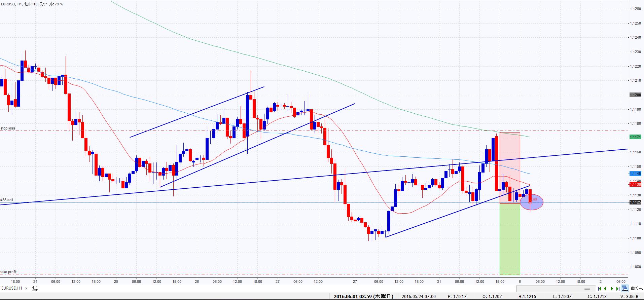Screen dimensions: 644x300
Task: Toggle the auto zoom windows icon
Action: click(624, 289)
